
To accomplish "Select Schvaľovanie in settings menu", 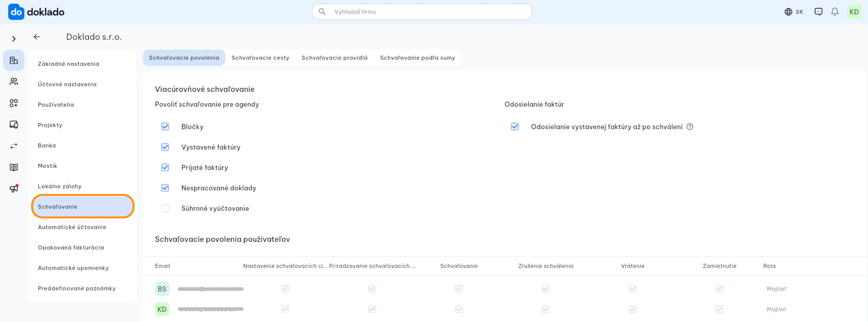I will [83, 207].
